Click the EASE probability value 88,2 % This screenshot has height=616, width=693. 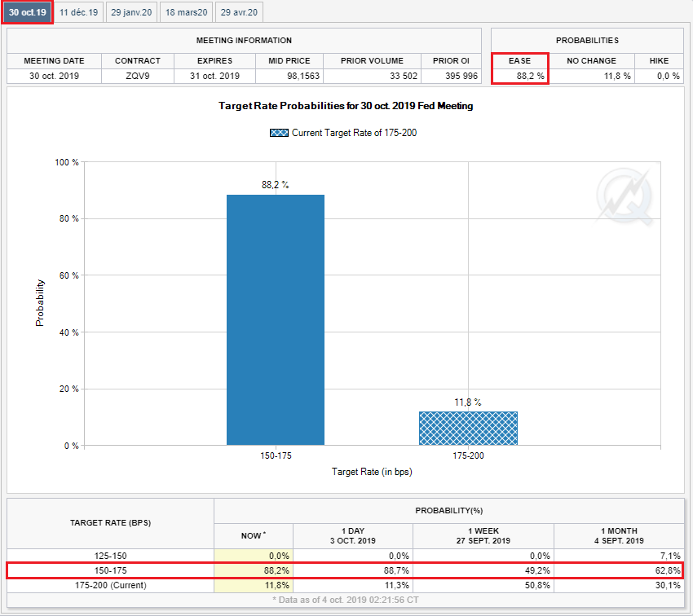520,76
